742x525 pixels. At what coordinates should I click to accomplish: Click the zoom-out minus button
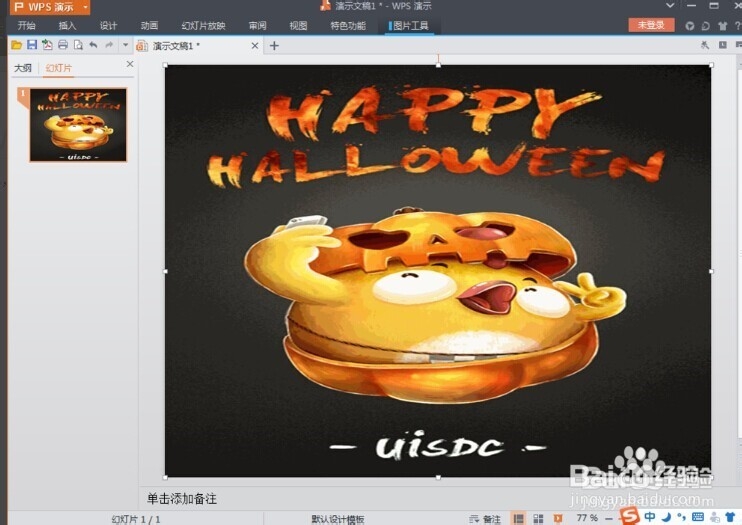pos(609,519)
